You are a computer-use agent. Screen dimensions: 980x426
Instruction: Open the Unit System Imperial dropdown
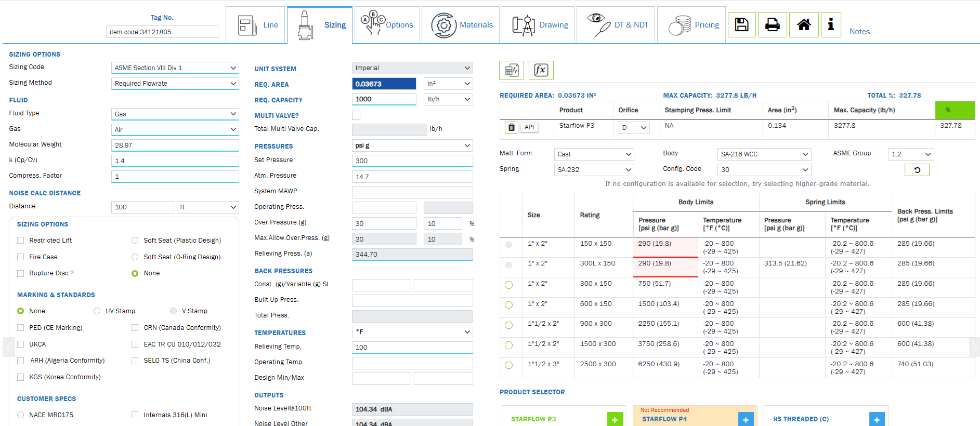click(x=412, y=68)
